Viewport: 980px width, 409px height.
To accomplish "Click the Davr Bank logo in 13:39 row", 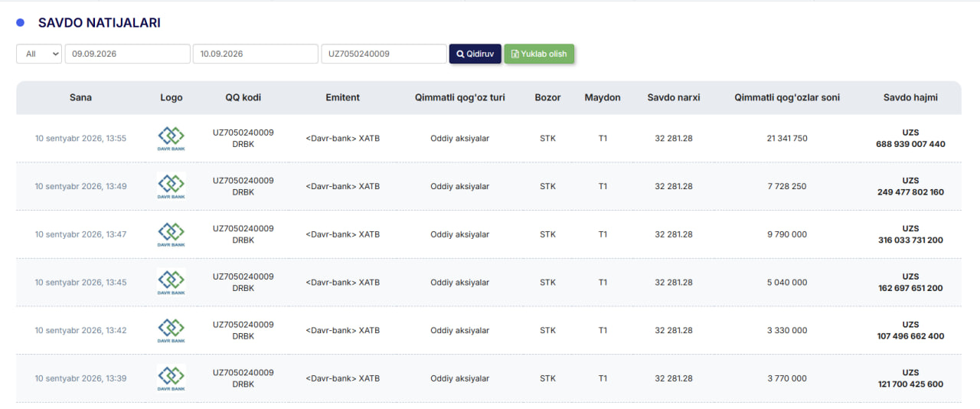I will pyautogui.click(x=171, y=378).
